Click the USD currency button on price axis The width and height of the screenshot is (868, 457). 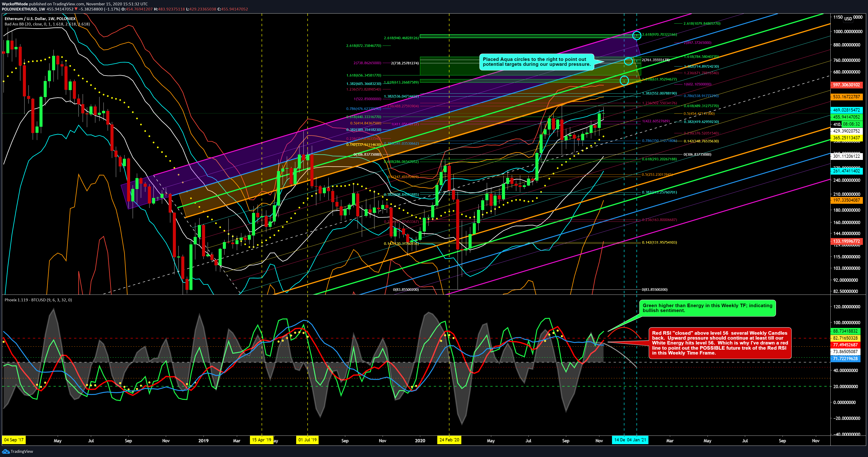848,18
